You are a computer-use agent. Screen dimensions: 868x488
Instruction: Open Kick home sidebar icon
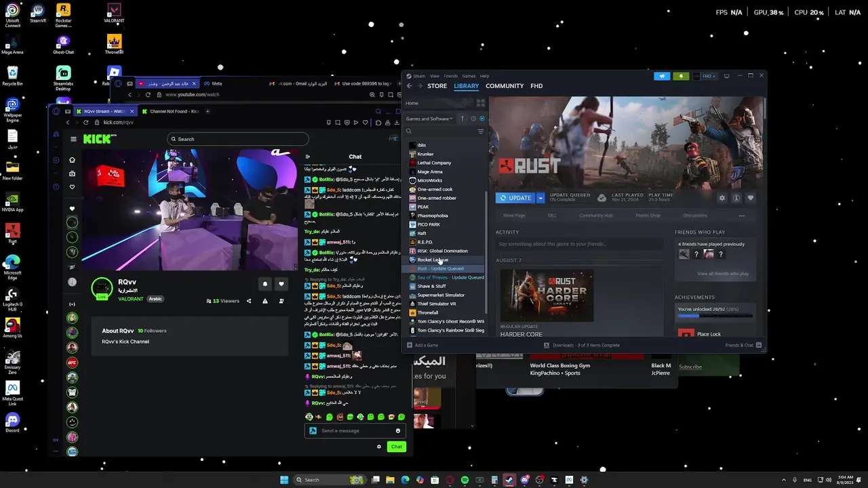72,160
